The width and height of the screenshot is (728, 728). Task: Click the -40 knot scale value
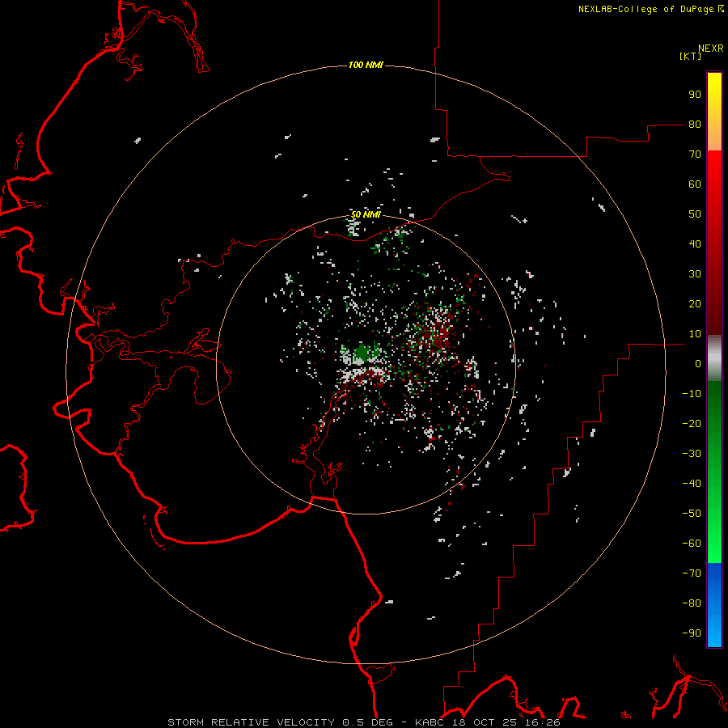point(692,484)
